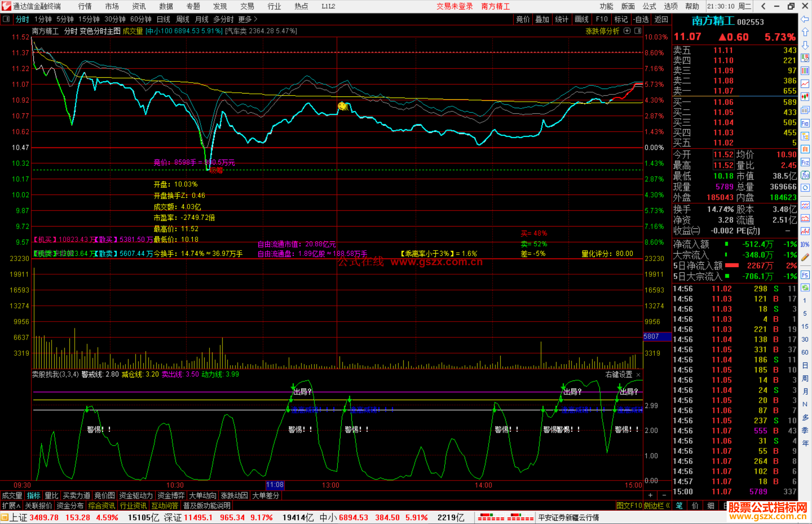Select the 日线 period tab

163,19
